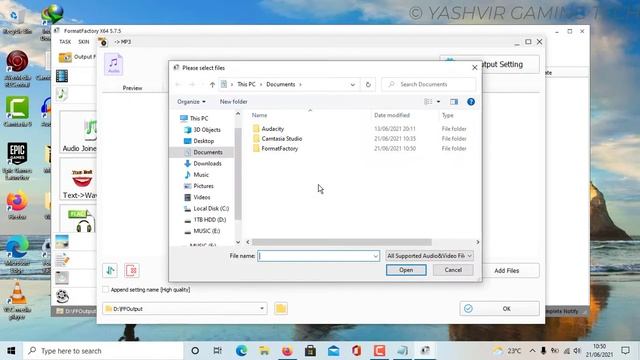
Task: Select This PC in navigation tree
Action: (x=198, y=118)
